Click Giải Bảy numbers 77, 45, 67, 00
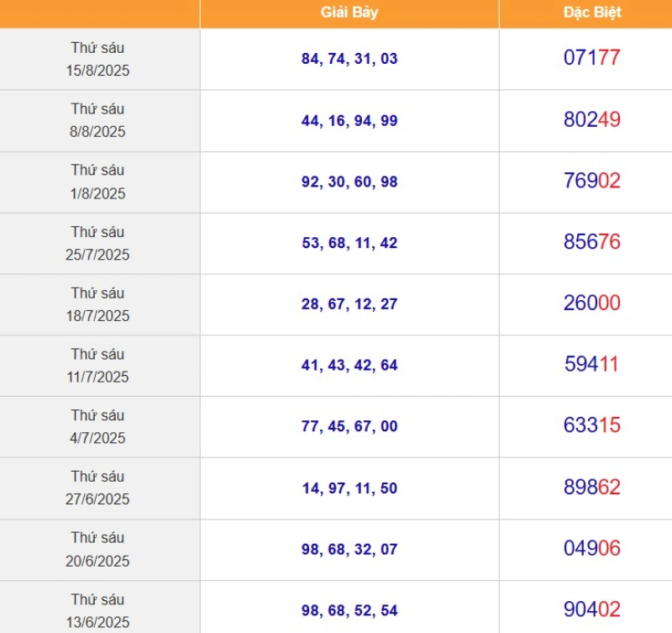672x633 pixels. click(x=349, y=426)
